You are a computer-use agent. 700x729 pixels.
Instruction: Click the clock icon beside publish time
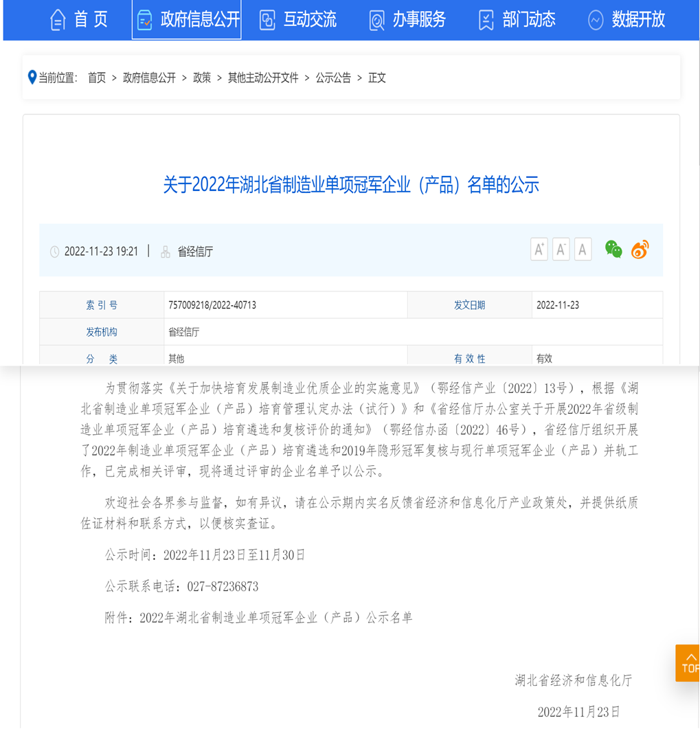click(x=55, y=252)
